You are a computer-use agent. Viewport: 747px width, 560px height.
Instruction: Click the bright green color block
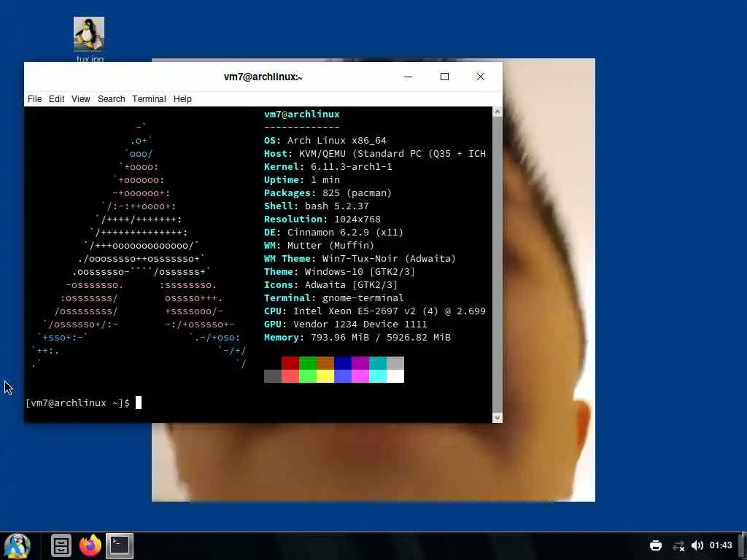[307, 376]
